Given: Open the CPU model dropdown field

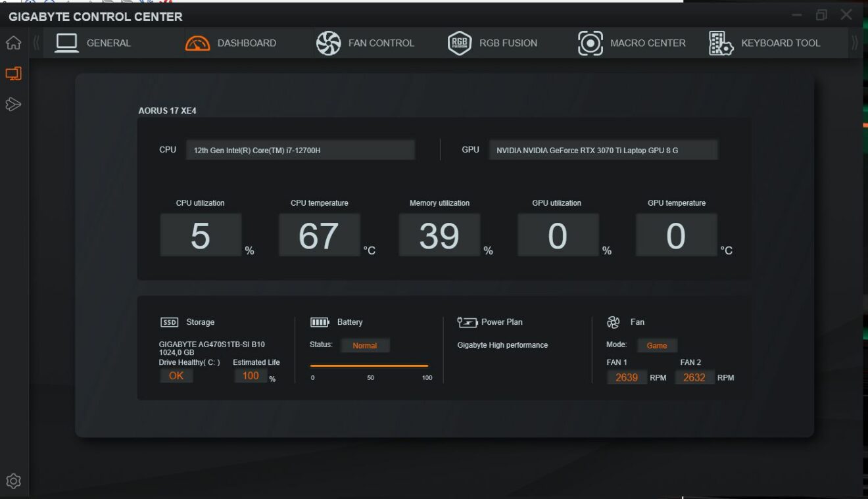Looking at the screenshot, I should 301,149.
